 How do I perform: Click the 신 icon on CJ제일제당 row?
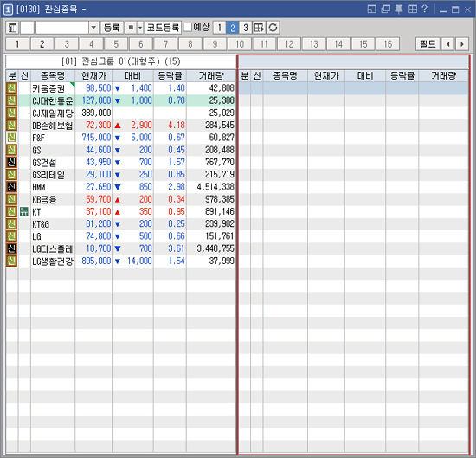click(11, 113)
